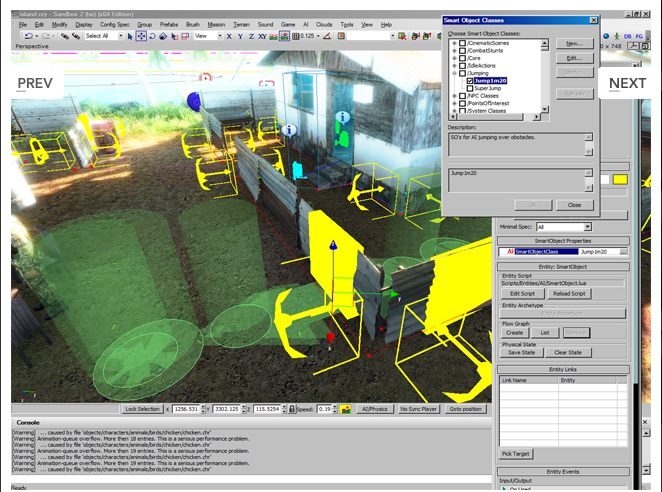Open the Tools menu
Image resolution: width=662 pixels, height=492 pixels.
347,25
